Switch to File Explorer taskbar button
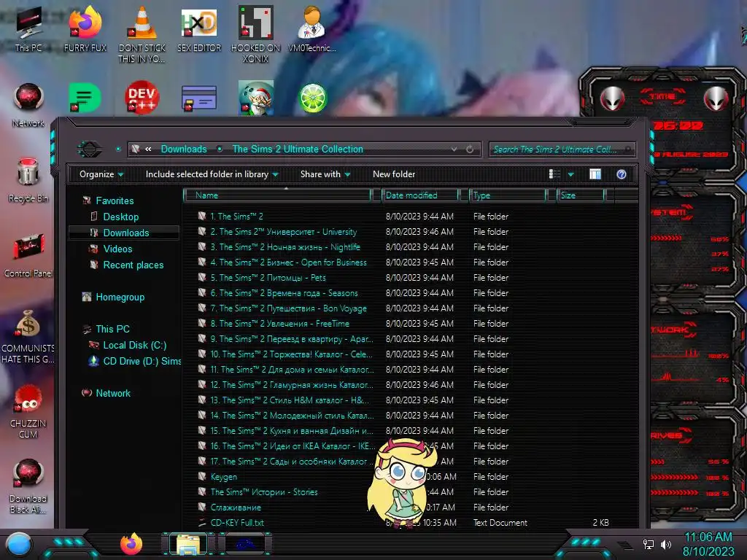Screen dimensions: 747x560 pos(189,544)
